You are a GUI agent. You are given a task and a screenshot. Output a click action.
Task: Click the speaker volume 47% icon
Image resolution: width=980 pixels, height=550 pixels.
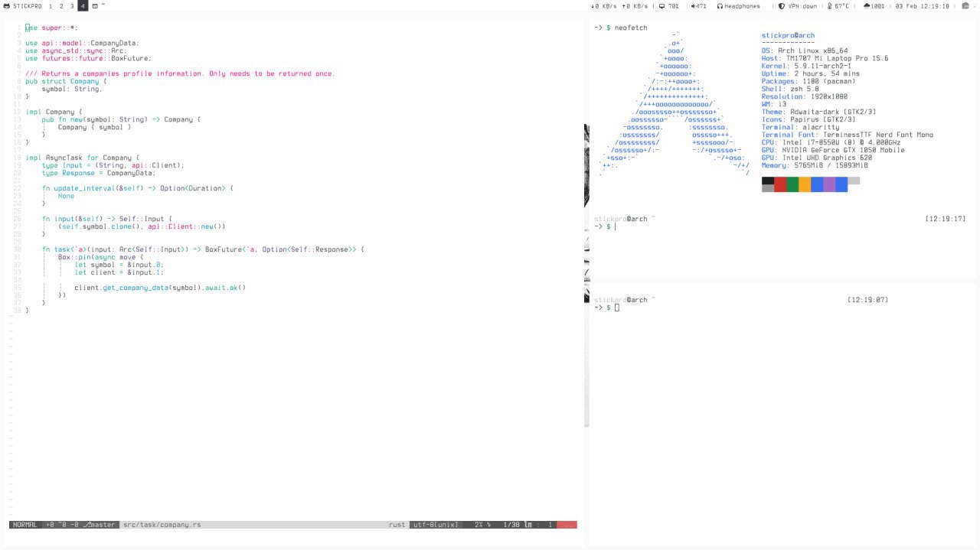693,6
